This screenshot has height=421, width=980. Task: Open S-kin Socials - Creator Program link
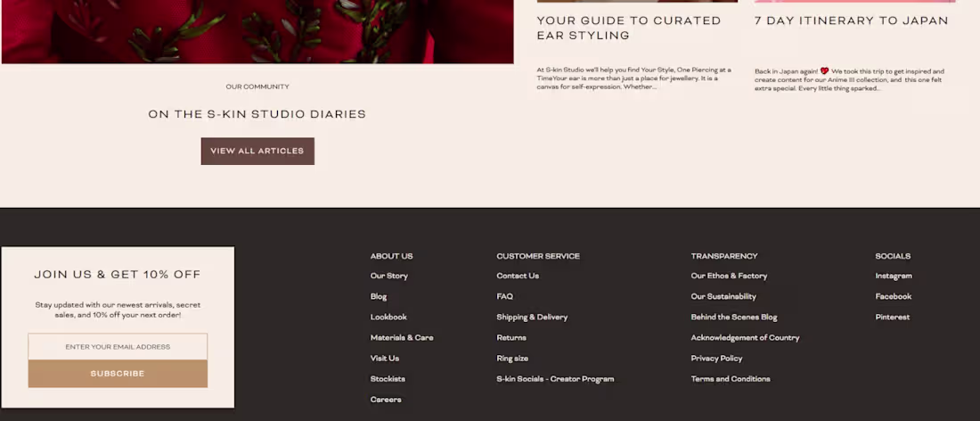coord(555,379)
